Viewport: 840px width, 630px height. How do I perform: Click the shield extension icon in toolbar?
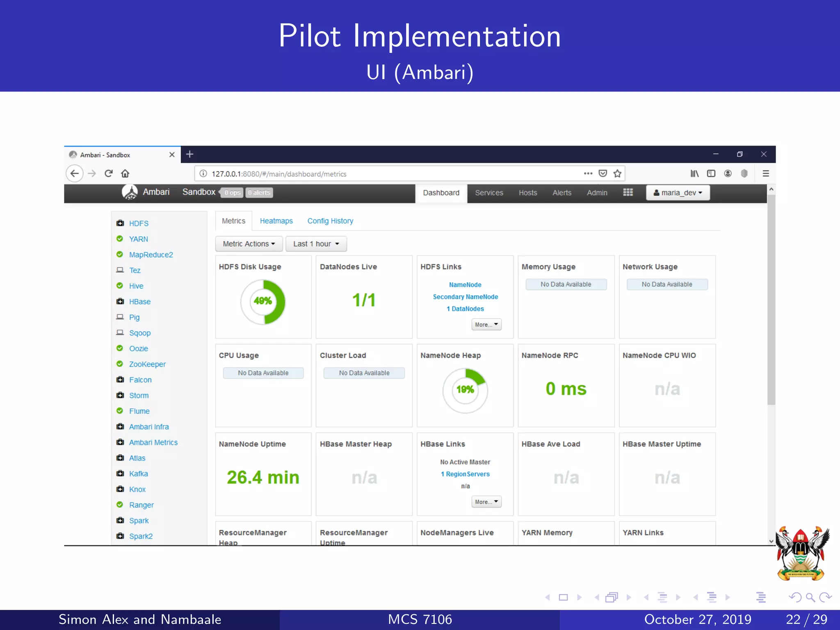coord(744,173)
